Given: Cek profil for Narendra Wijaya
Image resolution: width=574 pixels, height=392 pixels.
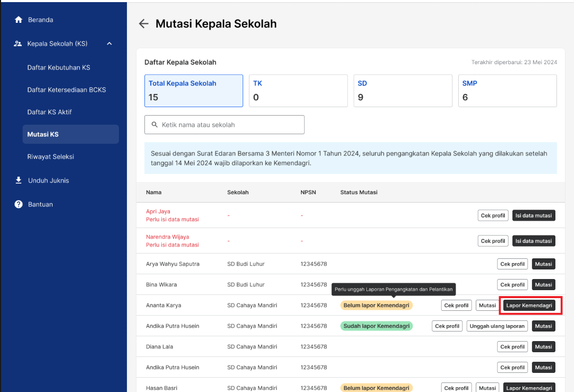Looking at the screenshot, I should click(x=493, y=241).
